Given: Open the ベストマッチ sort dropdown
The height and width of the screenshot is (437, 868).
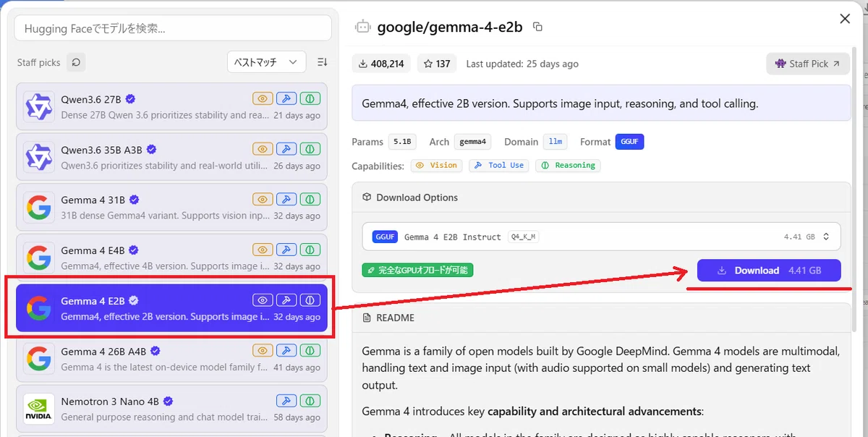Looking at the screenshot, I should 266,62.
